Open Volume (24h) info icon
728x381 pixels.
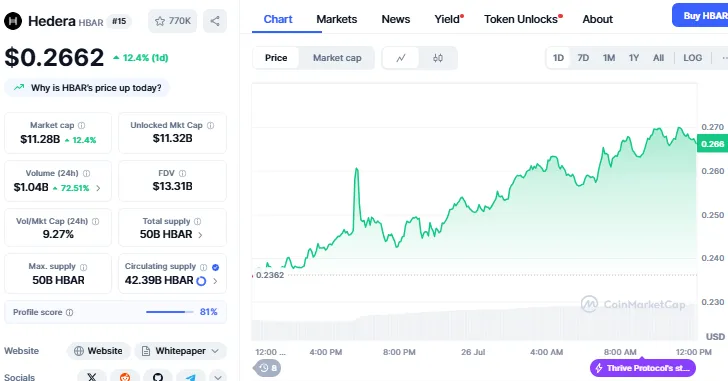click(86, 174)
